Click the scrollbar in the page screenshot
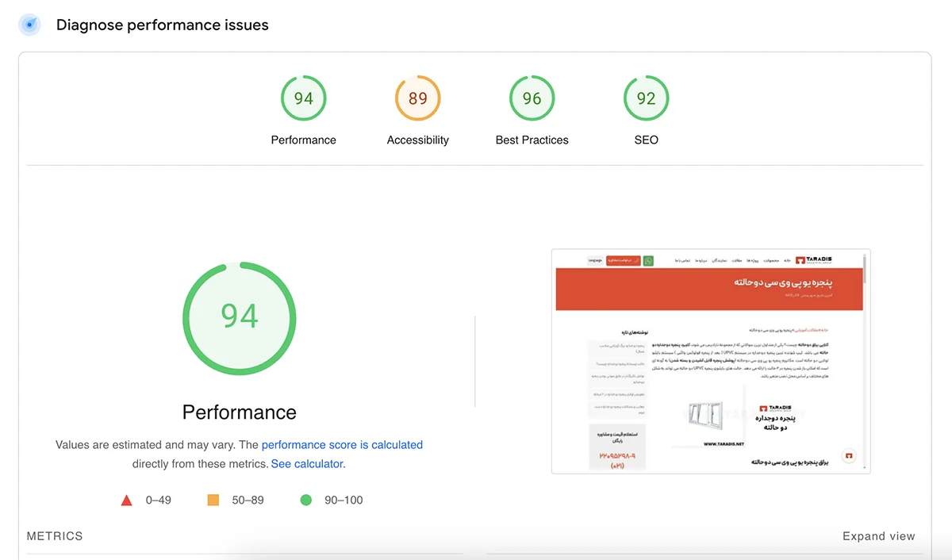 [865, 362]
